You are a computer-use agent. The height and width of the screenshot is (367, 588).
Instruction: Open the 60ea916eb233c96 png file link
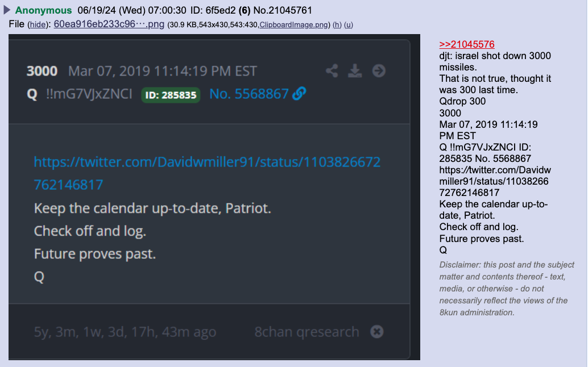[109, 24]
